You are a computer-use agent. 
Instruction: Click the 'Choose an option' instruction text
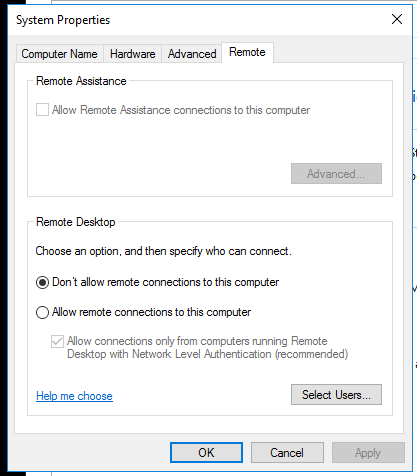coord(163,251)
